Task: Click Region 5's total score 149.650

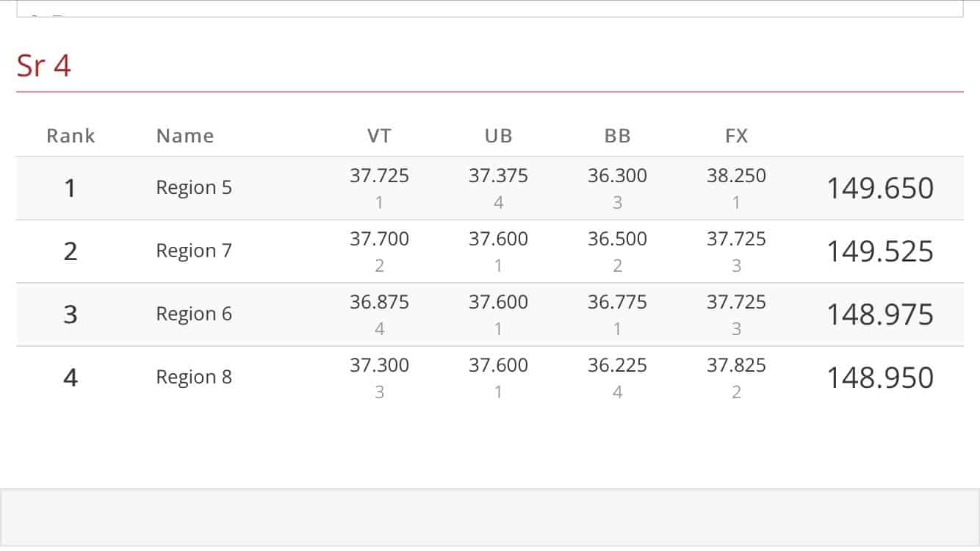Action: (x=880, y=189)
